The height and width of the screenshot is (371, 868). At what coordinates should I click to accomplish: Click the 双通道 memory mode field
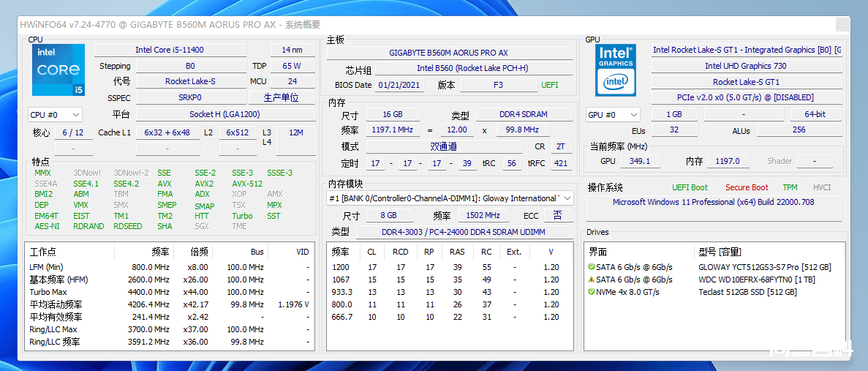click(x=443, y=147)
